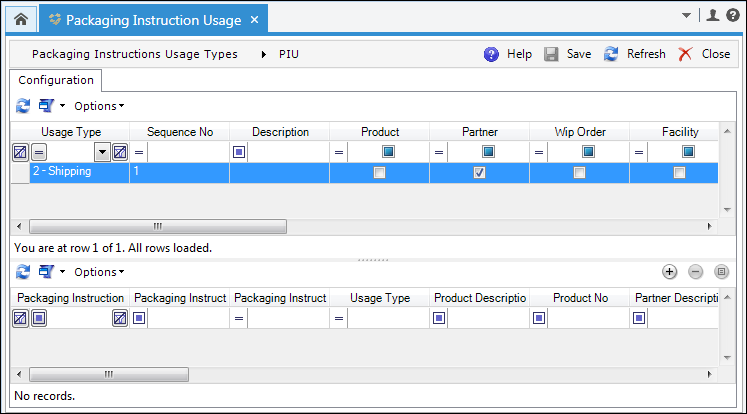Click the Save disk icon
Image resolution: width=747 pixels, height=414 pixels.
(551, 54)
